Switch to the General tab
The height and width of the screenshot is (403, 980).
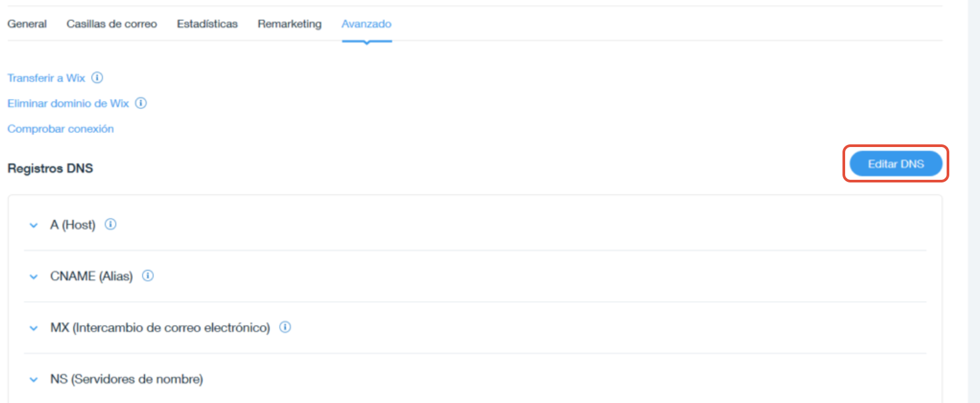[x=27, y=24]
